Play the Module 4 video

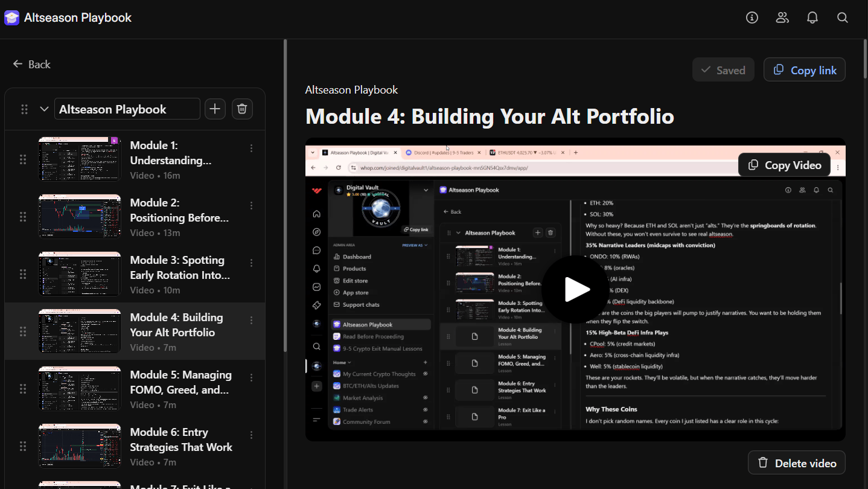coord(575,290)
